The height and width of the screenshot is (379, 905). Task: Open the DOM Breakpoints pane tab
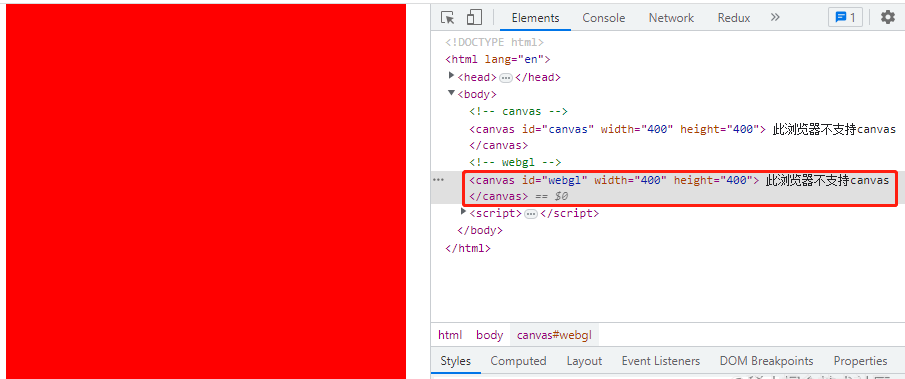click(x=766, y=361)
